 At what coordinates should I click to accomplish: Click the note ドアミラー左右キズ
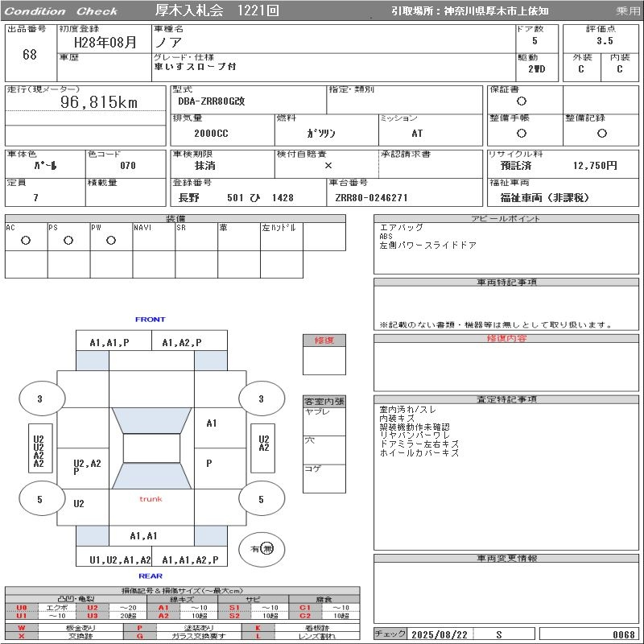point(419,444)
